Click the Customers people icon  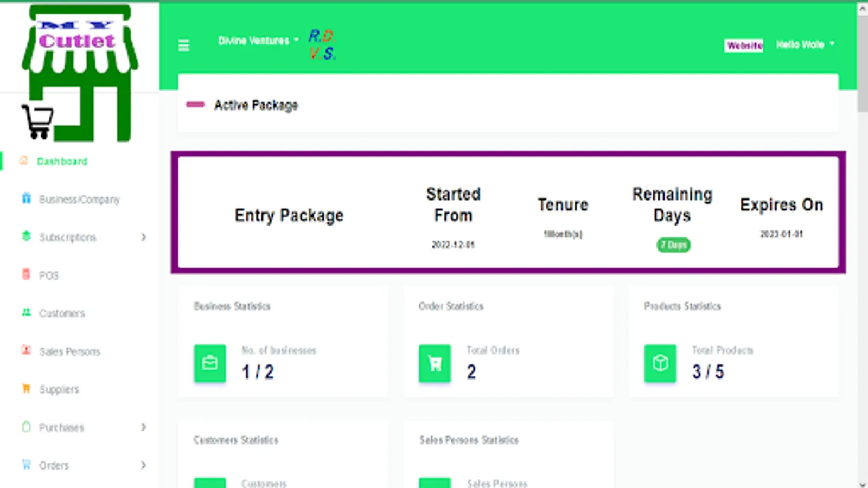pyautogui.click(x=26, y=312)
